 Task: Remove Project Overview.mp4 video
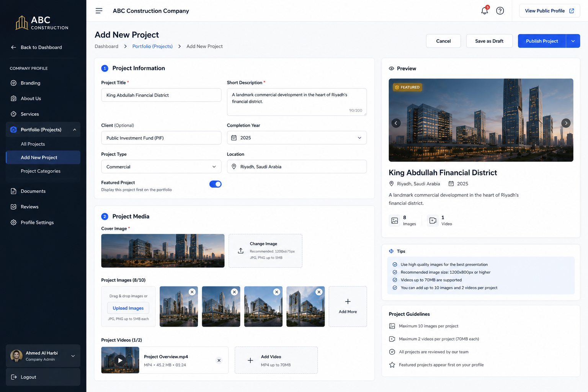coord(219,360)
